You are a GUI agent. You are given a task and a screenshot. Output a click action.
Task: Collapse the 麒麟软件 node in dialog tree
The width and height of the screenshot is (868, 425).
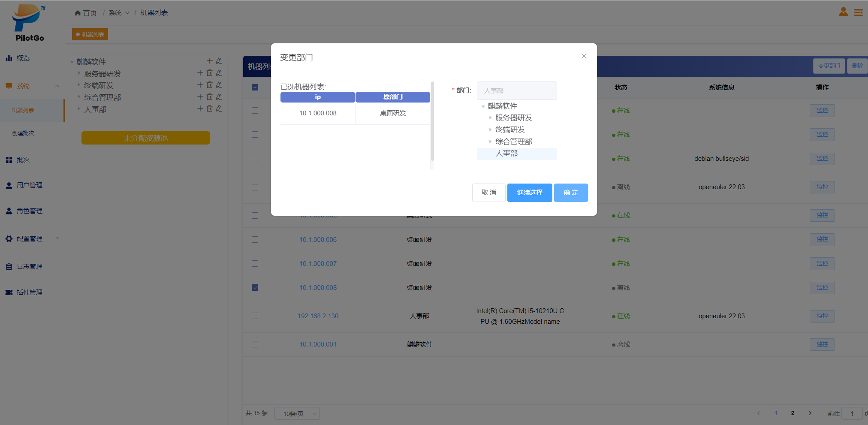click(483, 106)
